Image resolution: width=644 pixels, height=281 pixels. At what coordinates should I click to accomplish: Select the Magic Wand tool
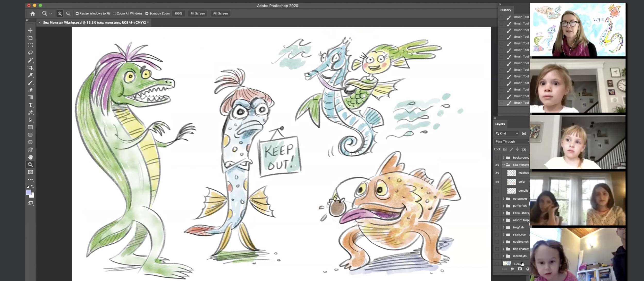[x=30, y=60]
